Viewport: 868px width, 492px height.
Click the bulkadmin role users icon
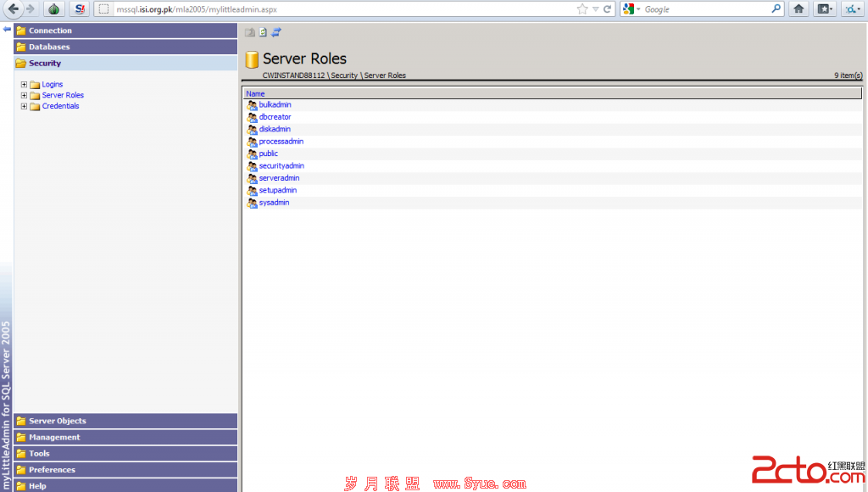(252, 105)
